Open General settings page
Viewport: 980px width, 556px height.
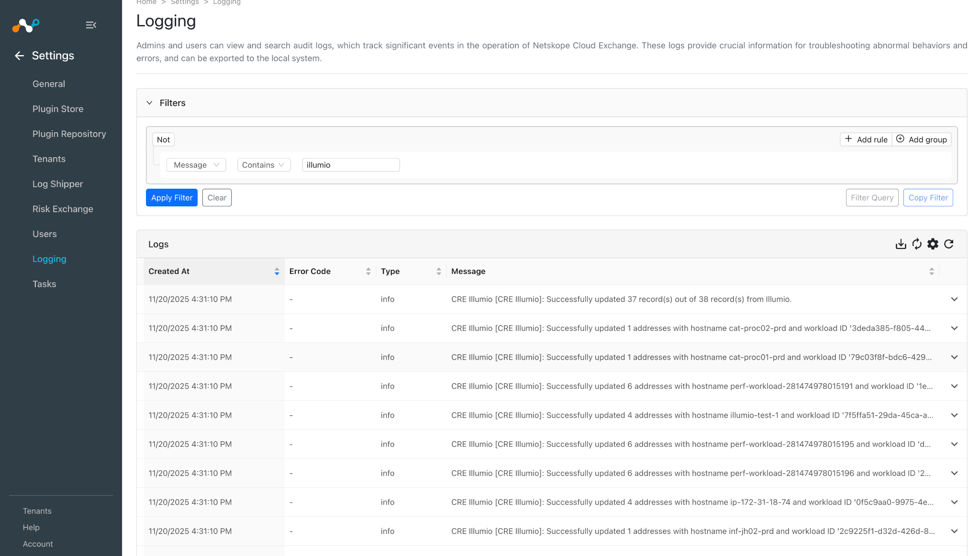tap(49, 84)
